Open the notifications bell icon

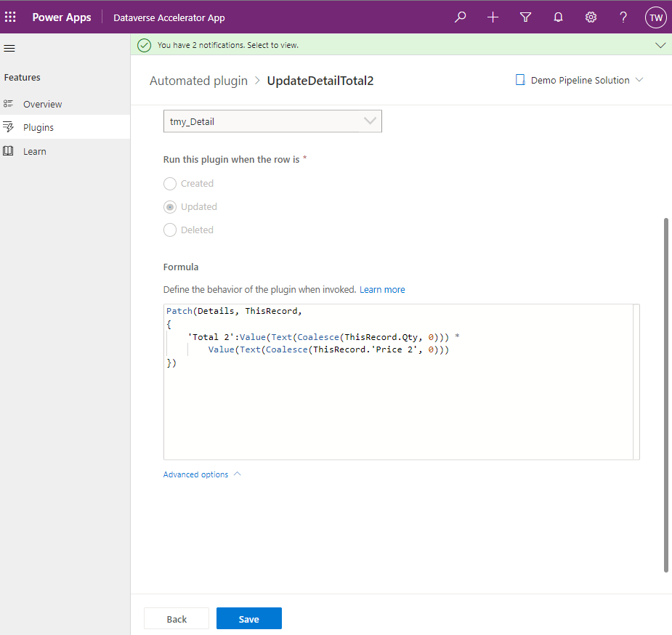tap(558, 17)
